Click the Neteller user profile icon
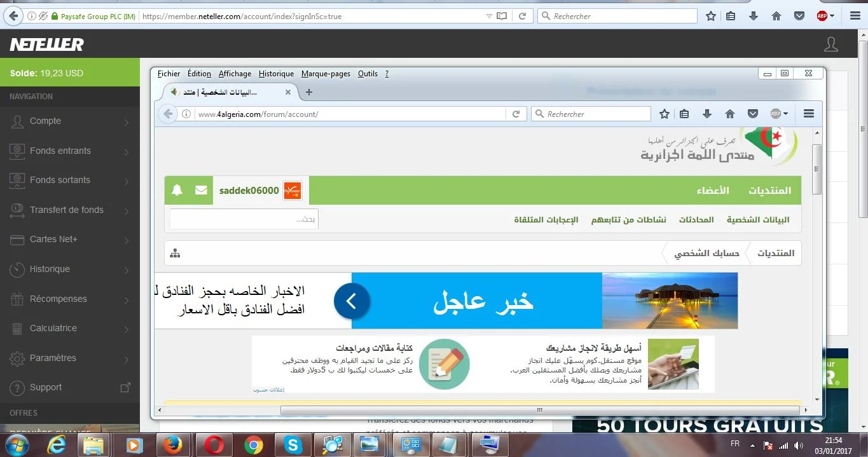This screenshot has width=868, height=457. 830,44
